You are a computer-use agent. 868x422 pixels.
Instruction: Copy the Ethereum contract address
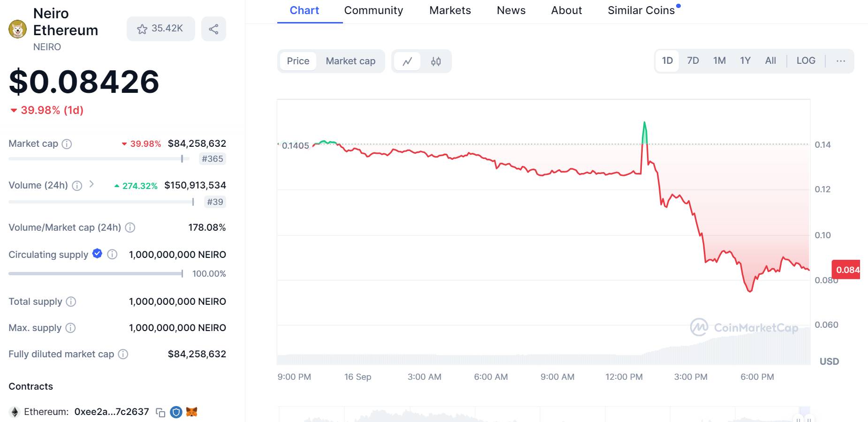click(x=160, y=413)
